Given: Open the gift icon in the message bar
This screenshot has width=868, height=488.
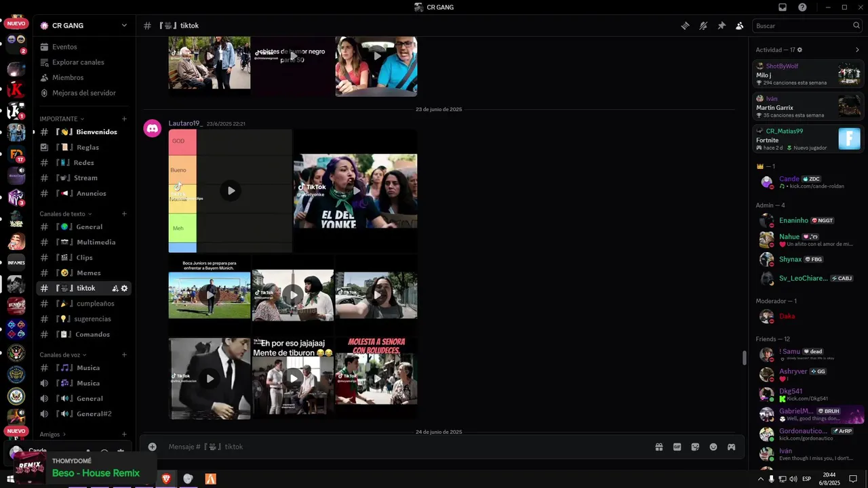Looking at the screenshot, I should tap(658, 447).
